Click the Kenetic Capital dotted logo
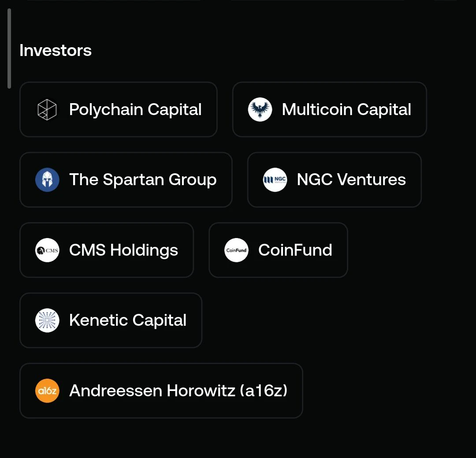 (x=47, y=320)
